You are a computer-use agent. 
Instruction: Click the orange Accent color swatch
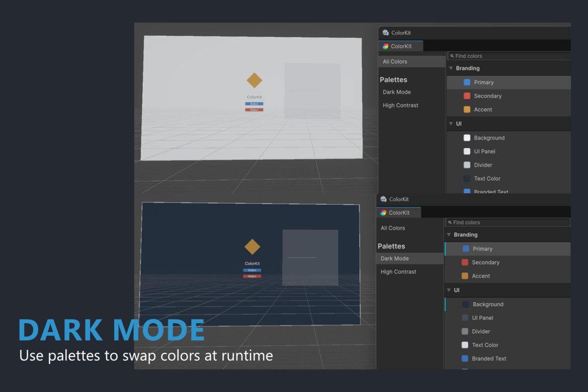[467, 109]
